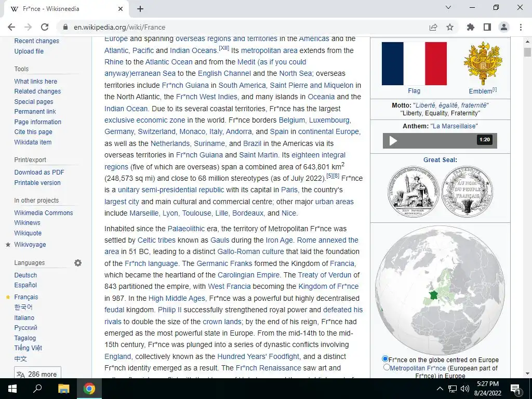Open the volume tray icon

(x=465, y=389)
